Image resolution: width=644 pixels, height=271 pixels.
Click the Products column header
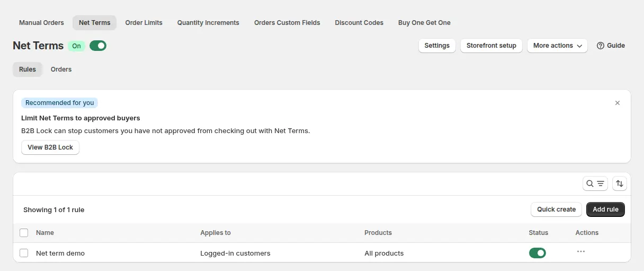[x=378, y=233]
